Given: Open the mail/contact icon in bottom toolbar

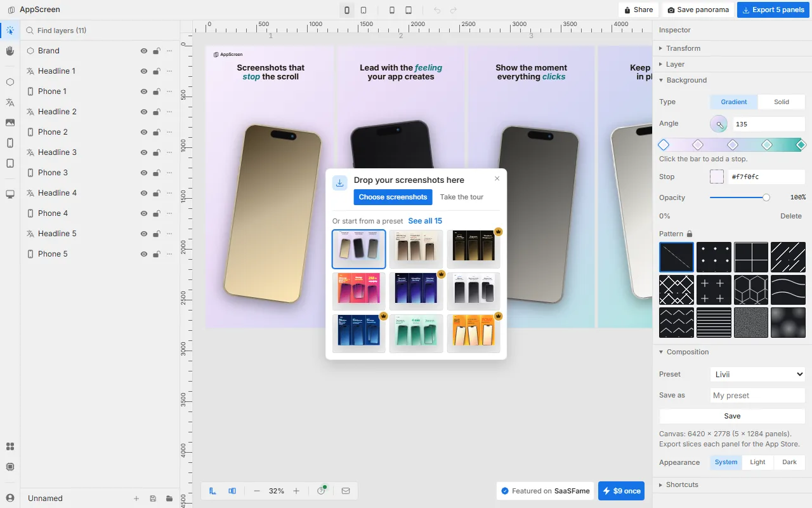Looking at the screenshot, I should 346,491.
